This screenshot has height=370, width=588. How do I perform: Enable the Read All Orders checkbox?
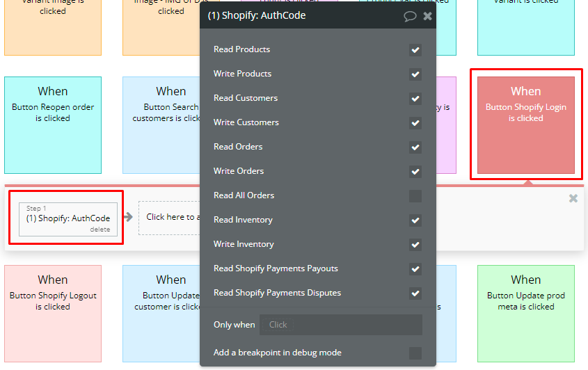tap(415, 196)
